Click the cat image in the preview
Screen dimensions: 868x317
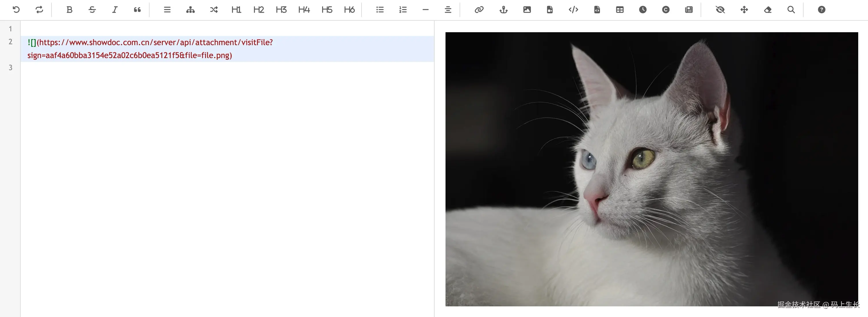tap(651, 169)
